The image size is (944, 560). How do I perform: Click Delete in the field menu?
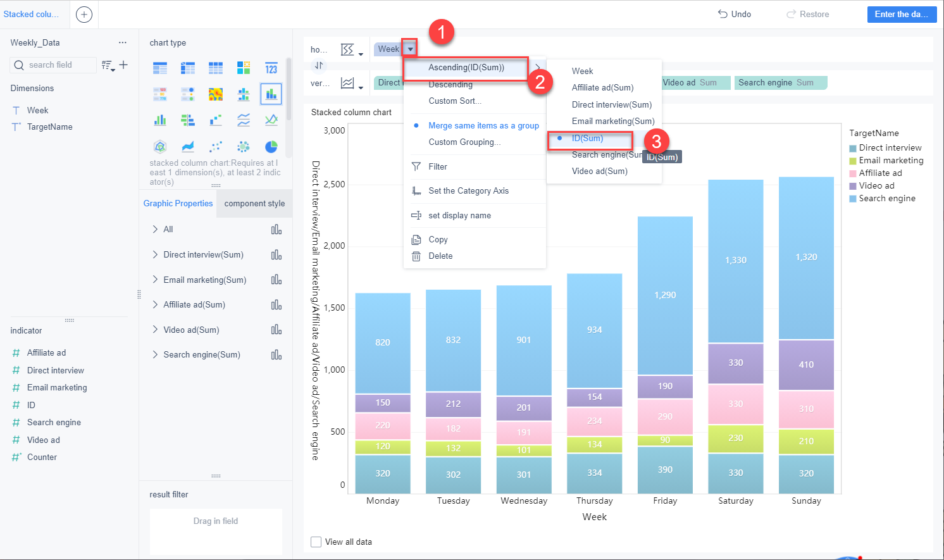point(440,256)
